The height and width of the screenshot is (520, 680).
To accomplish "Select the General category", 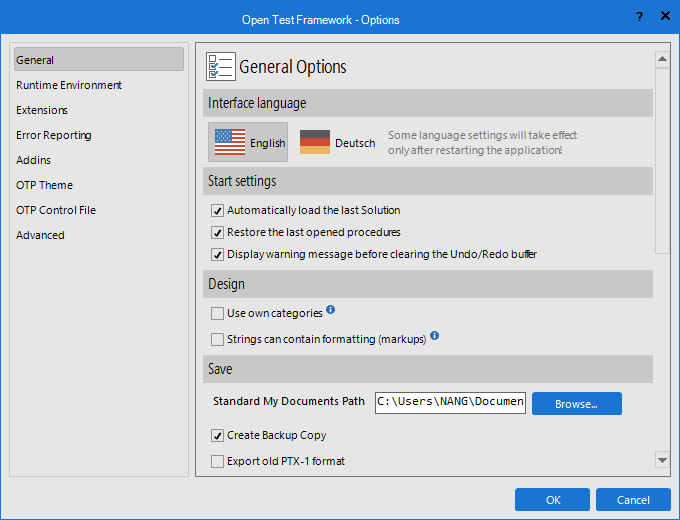I will [99, 59].
